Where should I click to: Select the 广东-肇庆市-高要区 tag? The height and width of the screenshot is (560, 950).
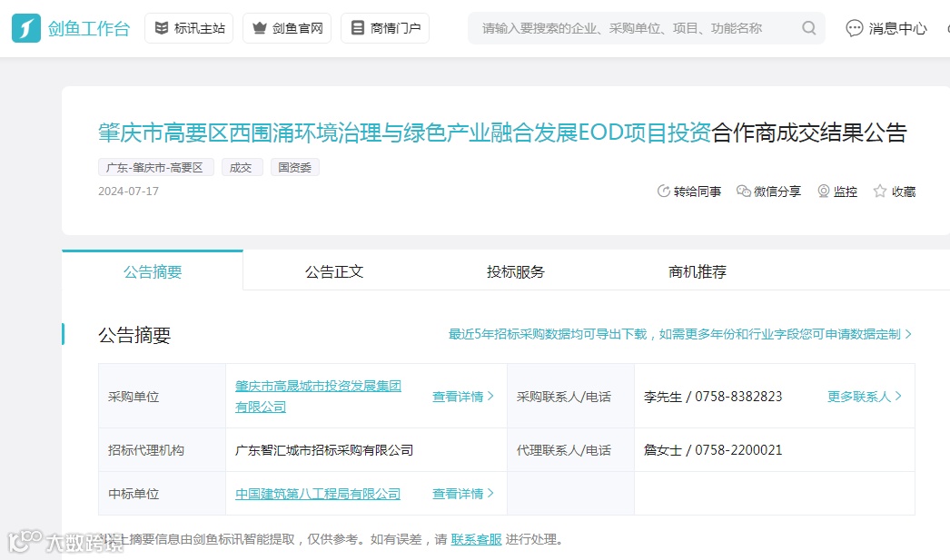(155, 167)
